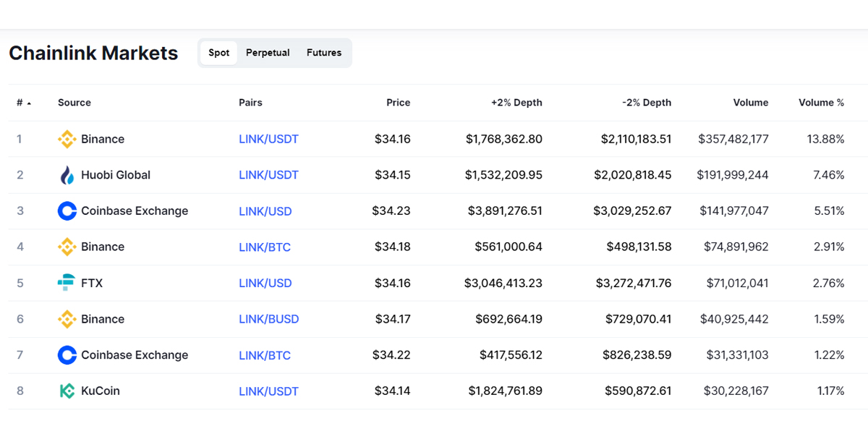Open LINK/USDT pair for Huobi Global
Viewport: 868px width, 434px height.
click(x=268, y=175)
